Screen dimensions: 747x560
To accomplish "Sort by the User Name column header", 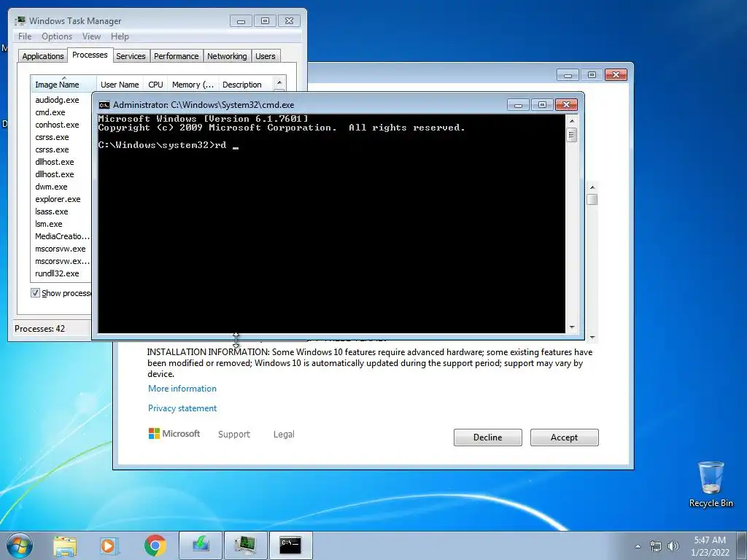I will point(120,85).
